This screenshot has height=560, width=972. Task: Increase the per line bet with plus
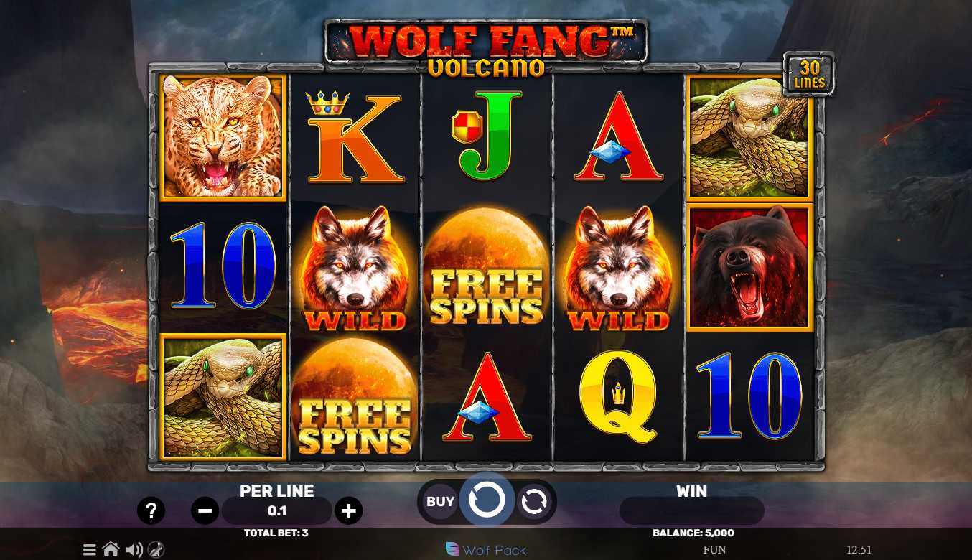tap(349, 511)
